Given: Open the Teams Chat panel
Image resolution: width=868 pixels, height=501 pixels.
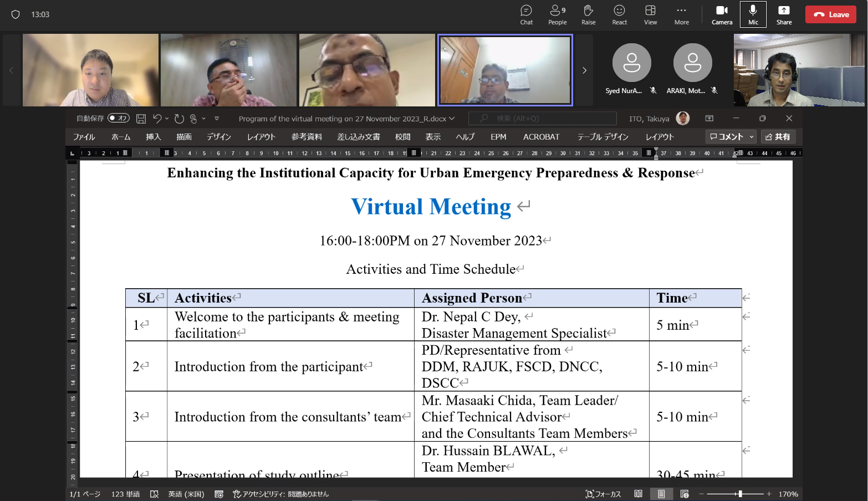Looking at the screenshot, I should pos(526,14).
